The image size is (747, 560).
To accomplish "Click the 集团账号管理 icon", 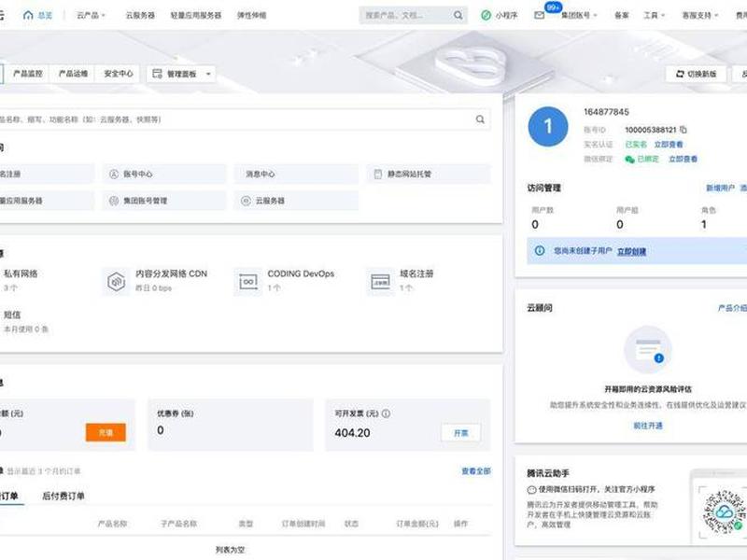I will pyautogui.click(x=114, y=201).
